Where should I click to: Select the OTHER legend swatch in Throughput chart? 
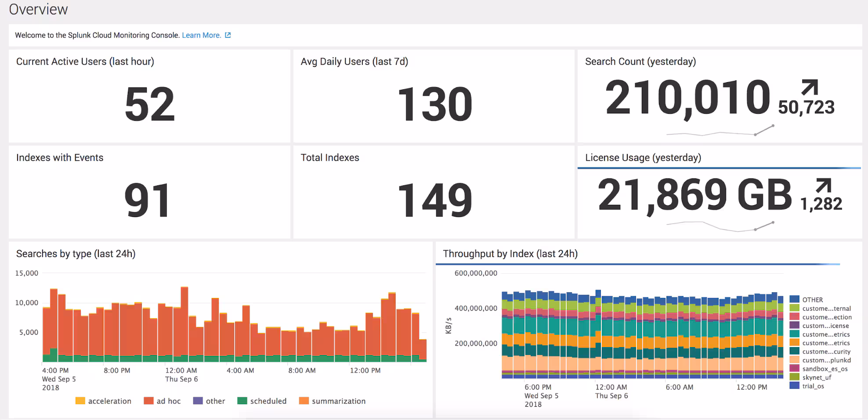[x=794, y=300]
